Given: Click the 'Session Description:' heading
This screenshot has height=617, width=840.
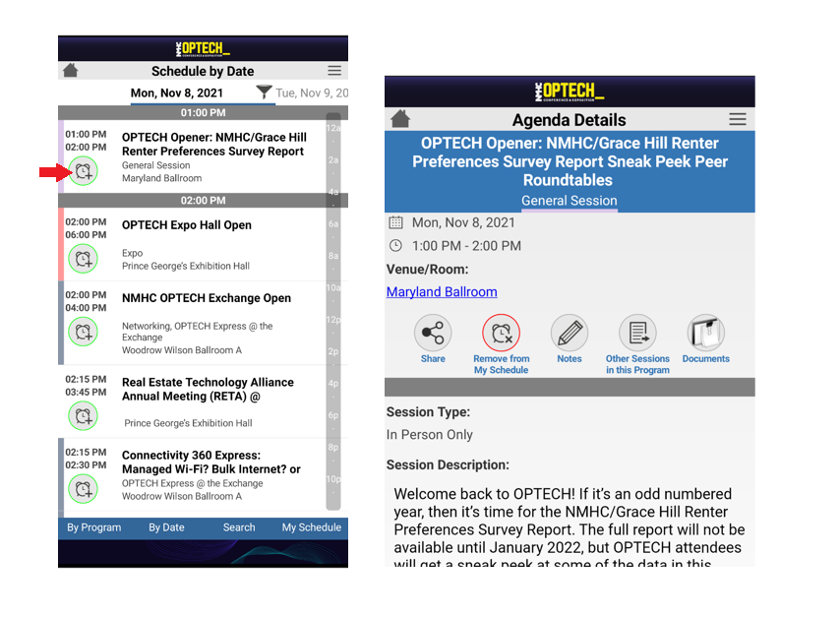Looking at the screenshot, I should (448, 464).
